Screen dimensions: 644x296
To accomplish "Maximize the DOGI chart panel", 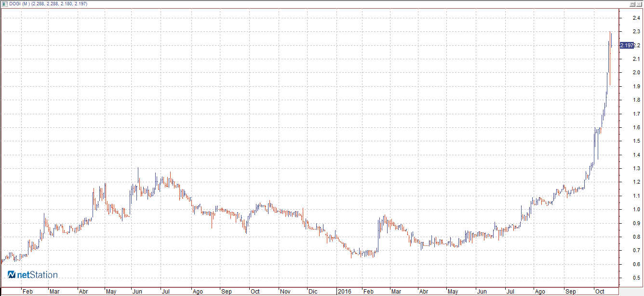I will (632, 3).
